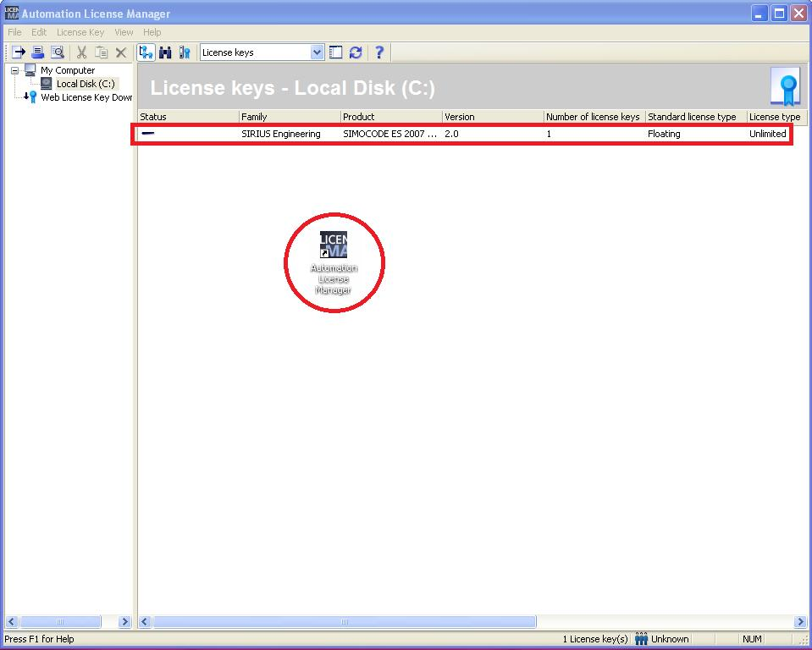
Task: Open the File menu
Action: [14, 32]
